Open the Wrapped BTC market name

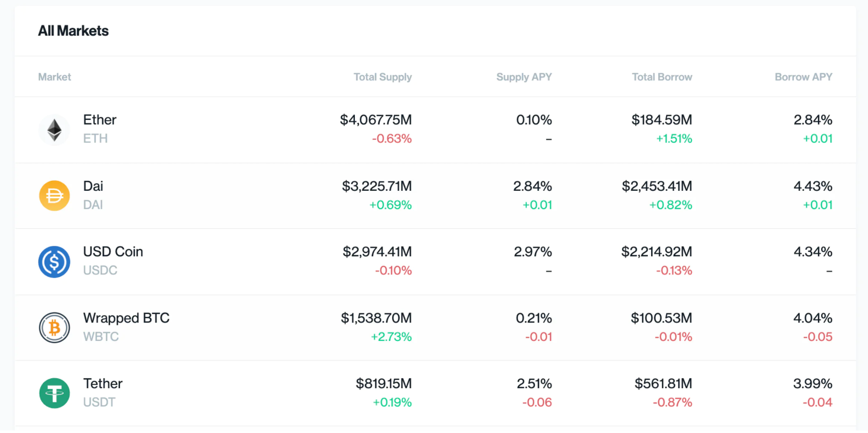126,318
